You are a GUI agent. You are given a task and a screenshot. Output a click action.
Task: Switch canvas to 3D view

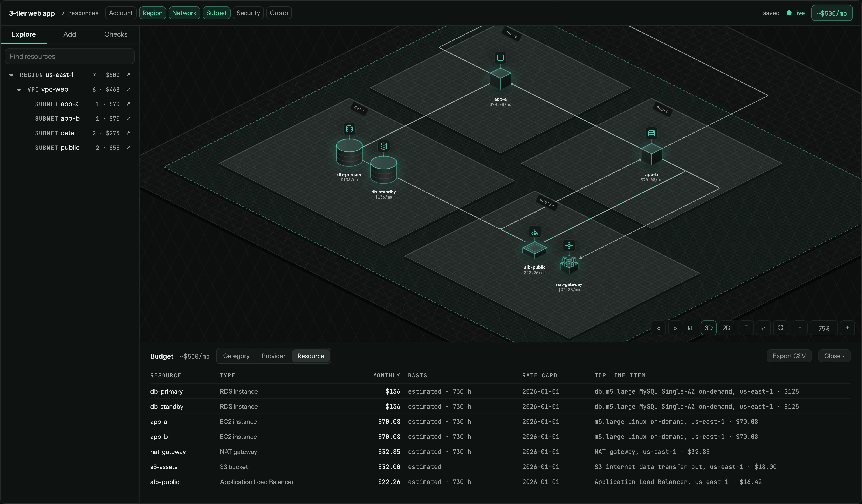(708, 328)
